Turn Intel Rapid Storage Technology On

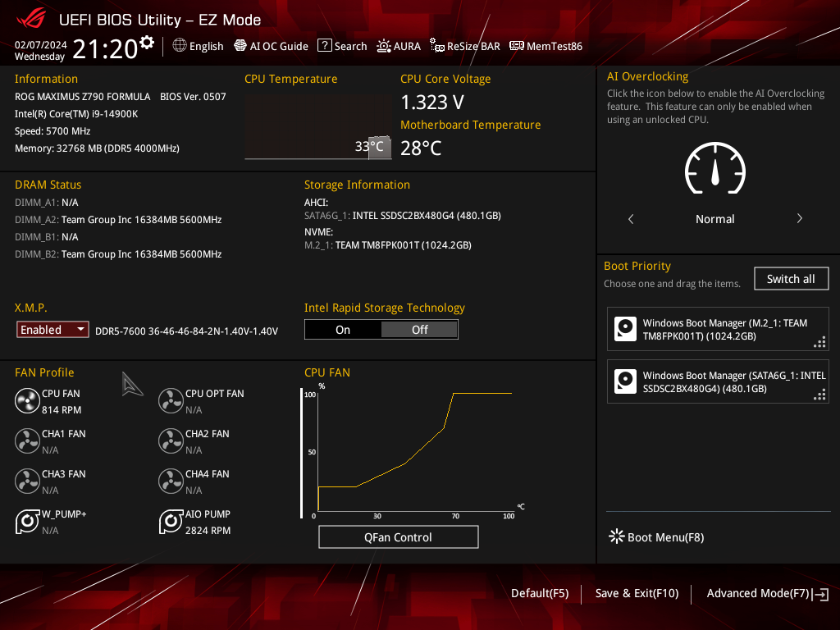(343, 330)
